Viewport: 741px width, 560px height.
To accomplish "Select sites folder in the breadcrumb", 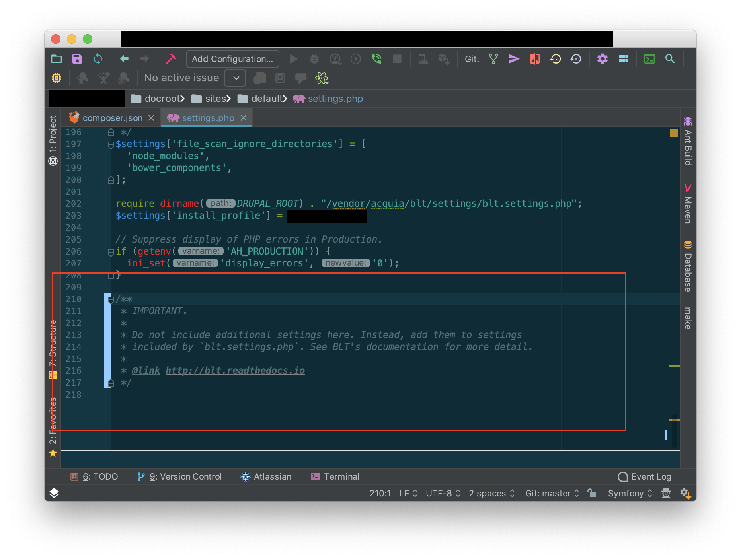I will (x=211, y=99).
